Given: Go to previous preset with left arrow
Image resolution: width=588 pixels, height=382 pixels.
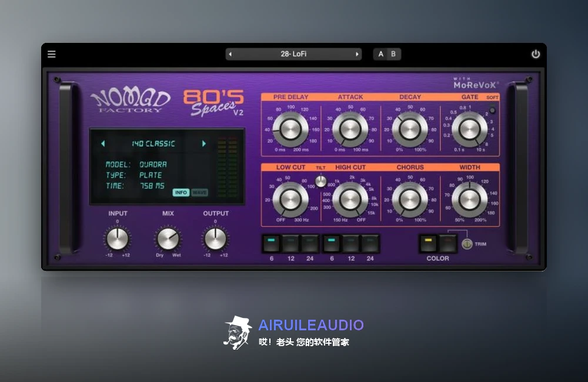Looking at the screenshot, I should 230,54.
